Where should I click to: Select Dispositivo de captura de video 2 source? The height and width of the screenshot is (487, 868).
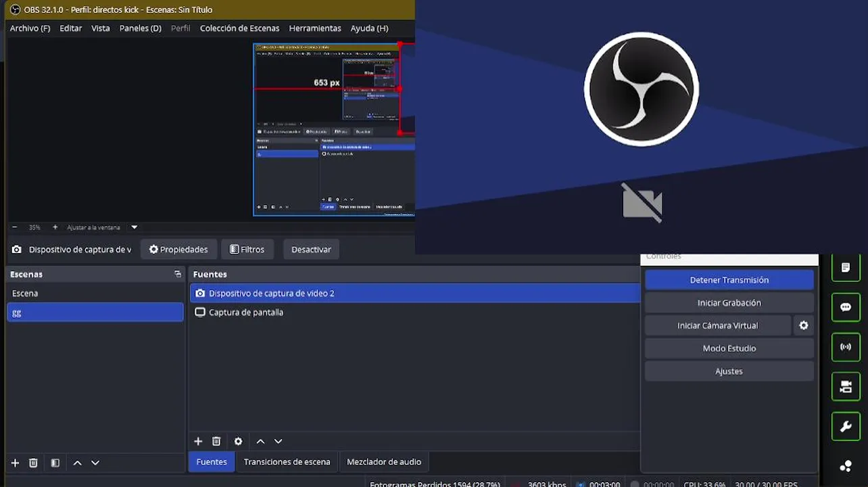click(415, 294)
